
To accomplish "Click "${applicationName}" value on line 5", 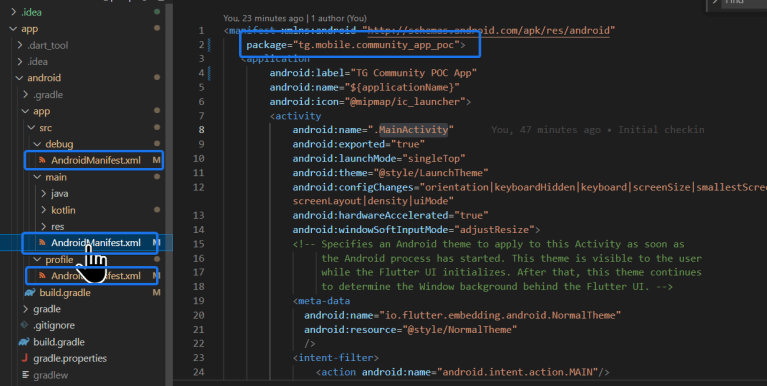I will pos(402,87).
